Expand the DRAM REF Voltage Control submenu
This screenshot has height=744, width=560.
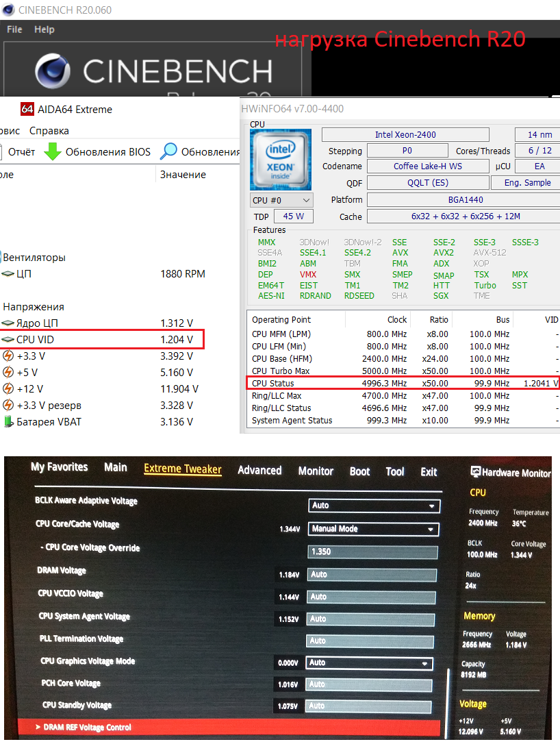click(229, 727)
